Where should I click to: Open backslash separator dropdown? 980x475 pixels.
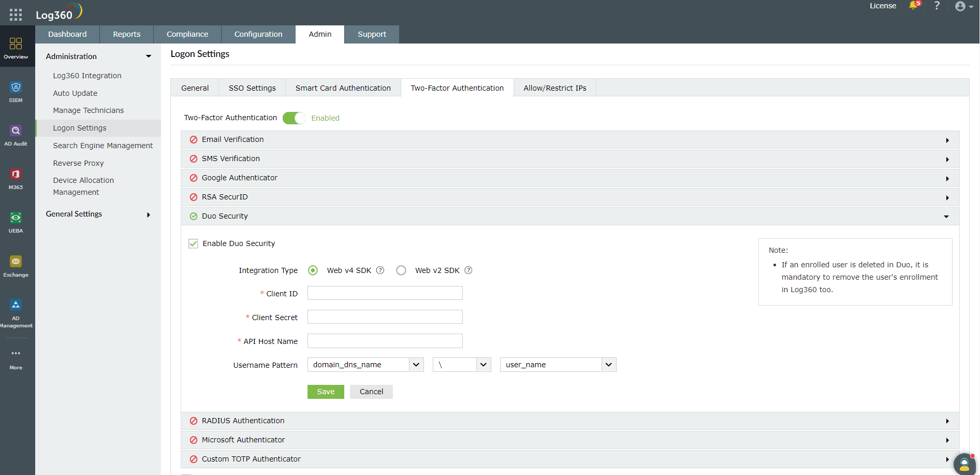coord(462,365)
